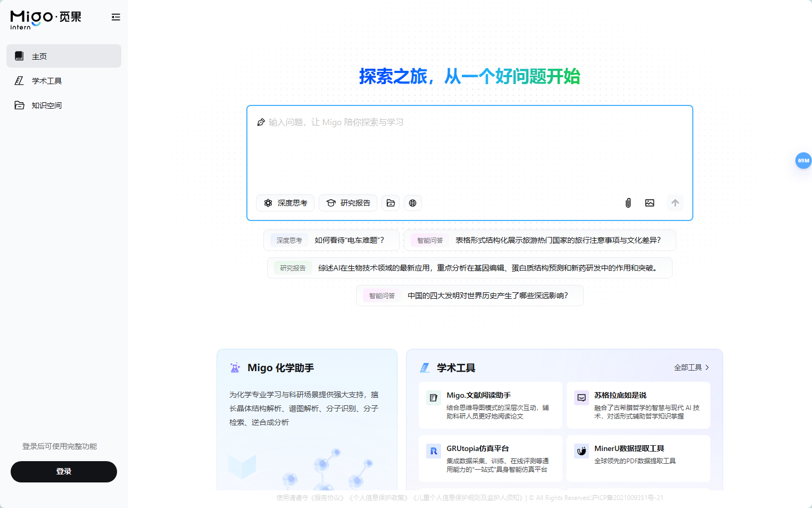Click the 研究报告 tag on AI suggestion
Viewport: 812px width, 508px height.
click(293, 268)
